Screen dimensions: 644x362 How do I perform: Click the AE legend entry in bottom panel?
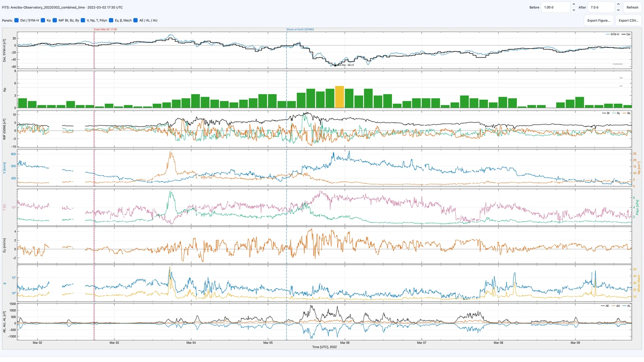605,306
